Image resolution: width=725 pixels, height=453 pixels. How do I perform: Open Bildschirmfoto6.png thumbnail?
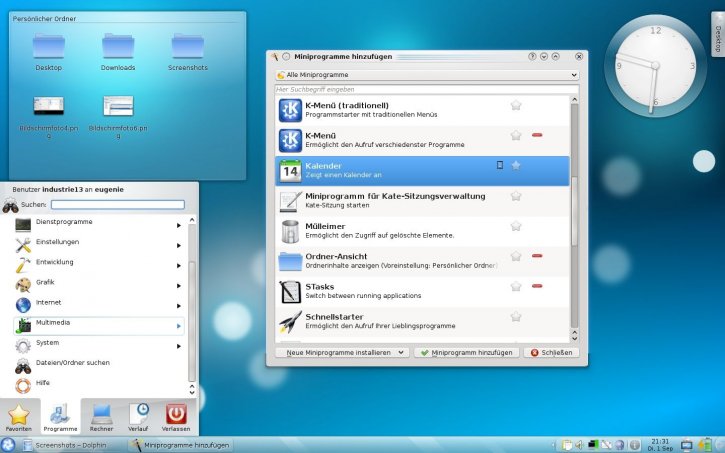pos(118,106)
